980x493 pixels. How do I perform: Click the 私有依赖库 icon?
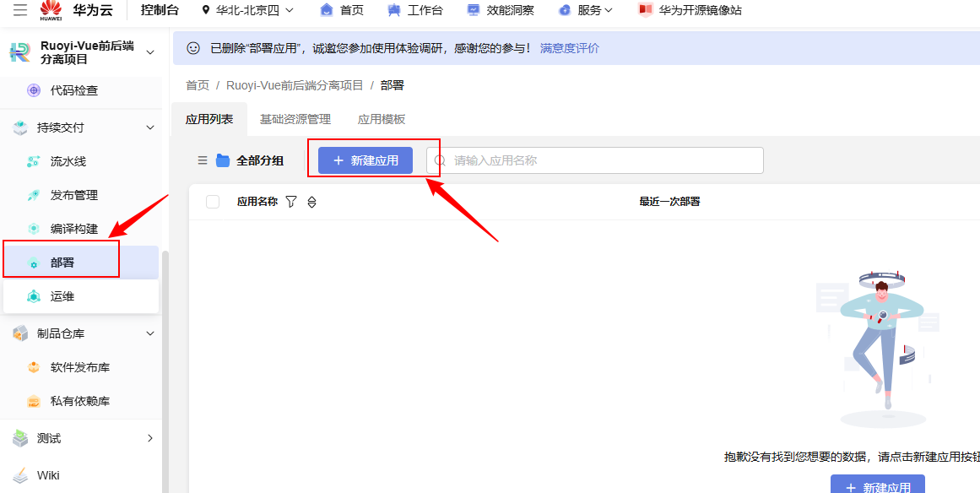34,401
